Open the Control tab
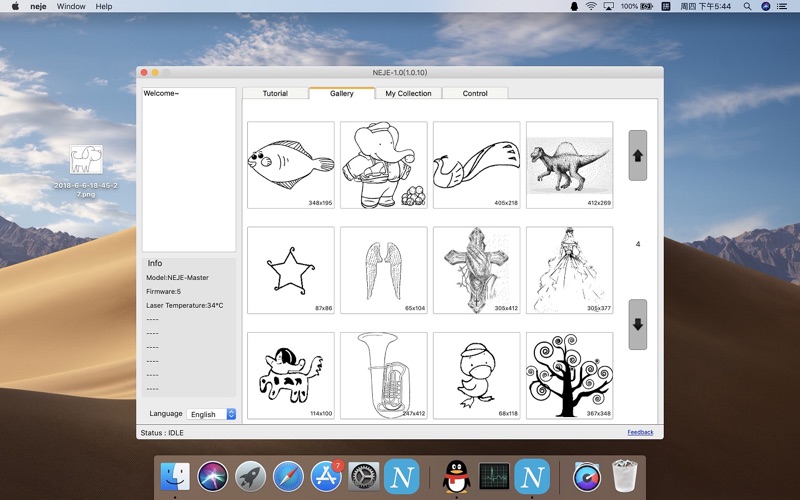This screenshot has height=500, width=800. coord(475,93)
